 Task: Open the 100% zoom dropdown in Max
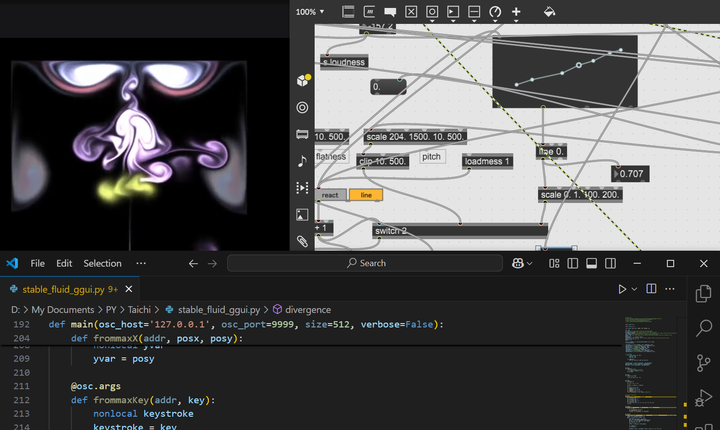(310, 12)
